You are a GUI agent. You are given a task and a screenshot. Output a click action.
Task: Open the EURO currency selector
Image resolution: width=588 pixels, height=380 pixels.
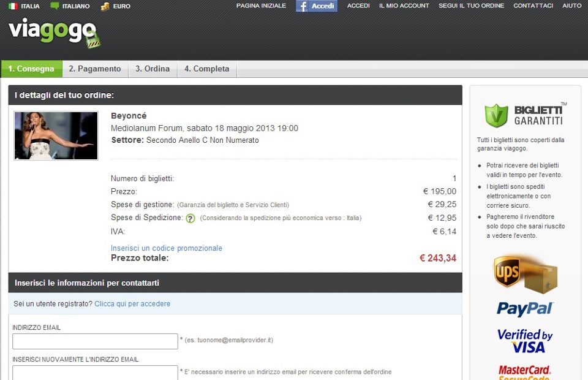[121, 6]
